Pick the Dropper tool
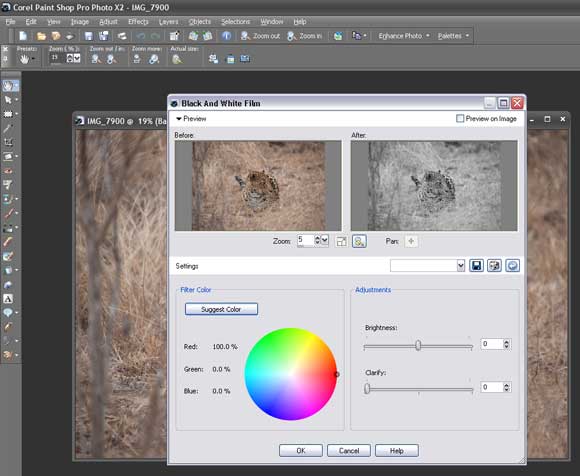Screen dimensions: 580x476 click(8, 128)
